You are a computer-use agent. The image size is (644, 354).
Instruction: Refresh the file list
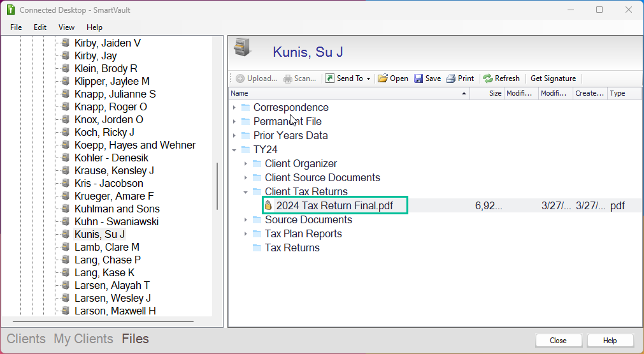point(501,78)
